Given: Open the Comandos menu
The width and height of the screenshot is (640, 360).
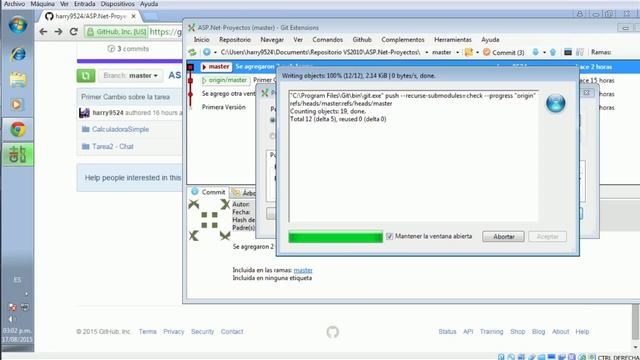Looking at the screenshot, I should pos(327,40).
